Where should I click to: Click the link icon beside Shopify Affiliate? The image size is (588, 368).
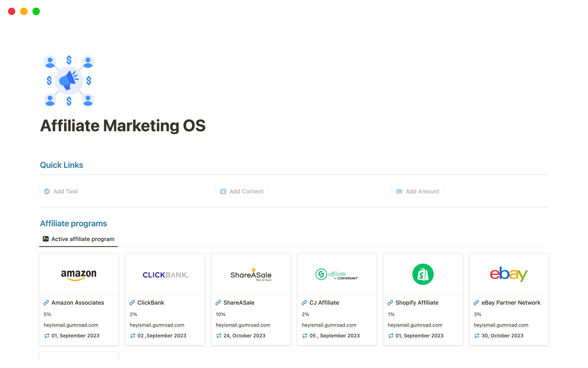[x=390, y=303]
